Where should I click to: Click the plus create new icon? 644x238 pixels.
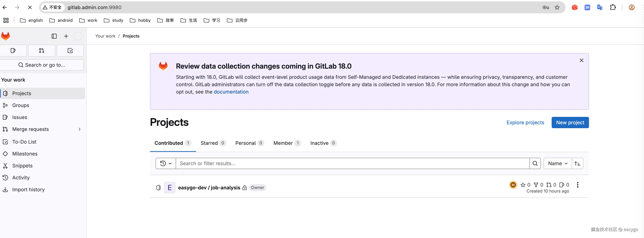click(66, 36)
